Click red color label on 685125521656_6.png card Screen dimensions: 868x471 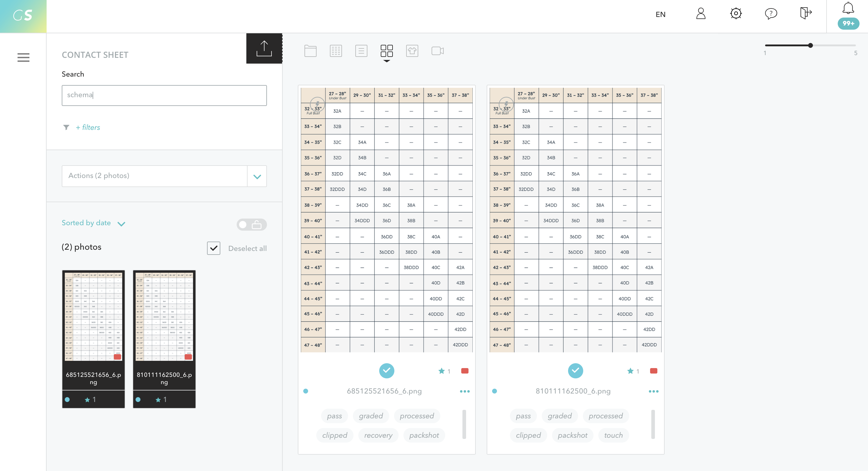click(465, 371)
